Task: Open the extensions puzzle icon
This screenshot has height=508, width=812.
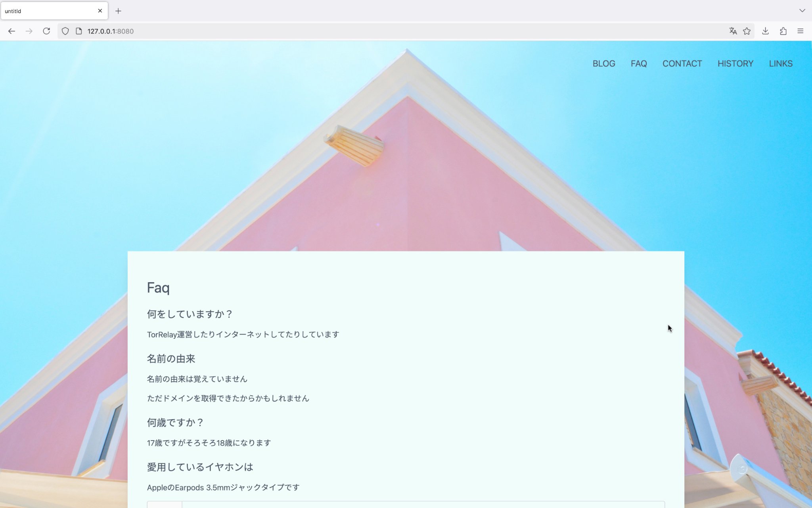Action: (x=783, y=31)
